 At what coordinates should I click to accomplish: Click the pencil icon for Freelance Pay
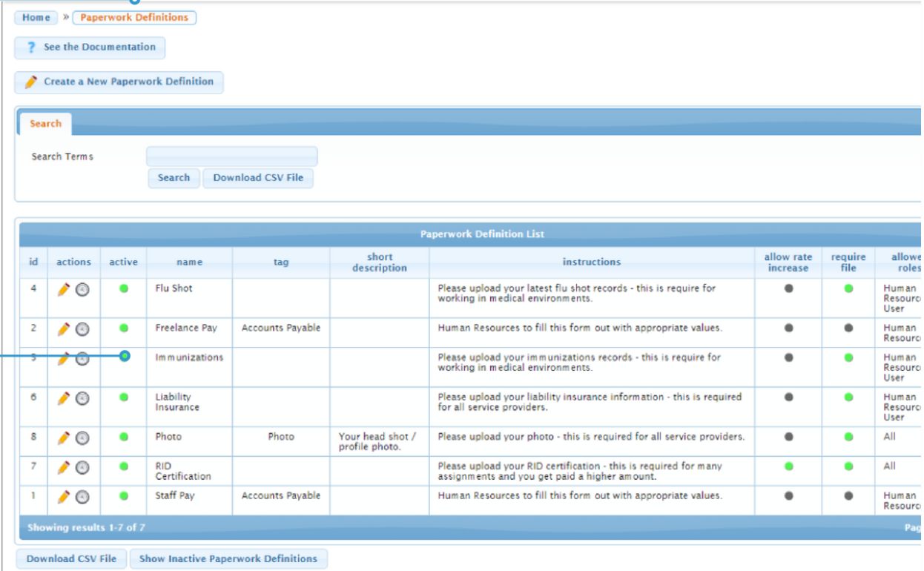64,329
